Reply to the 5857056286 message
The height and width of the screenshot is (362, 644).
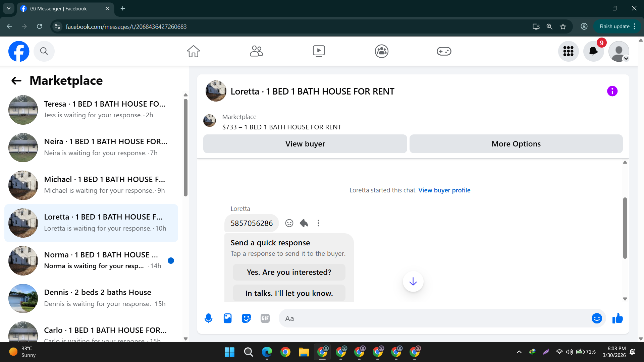pos(304,223)
